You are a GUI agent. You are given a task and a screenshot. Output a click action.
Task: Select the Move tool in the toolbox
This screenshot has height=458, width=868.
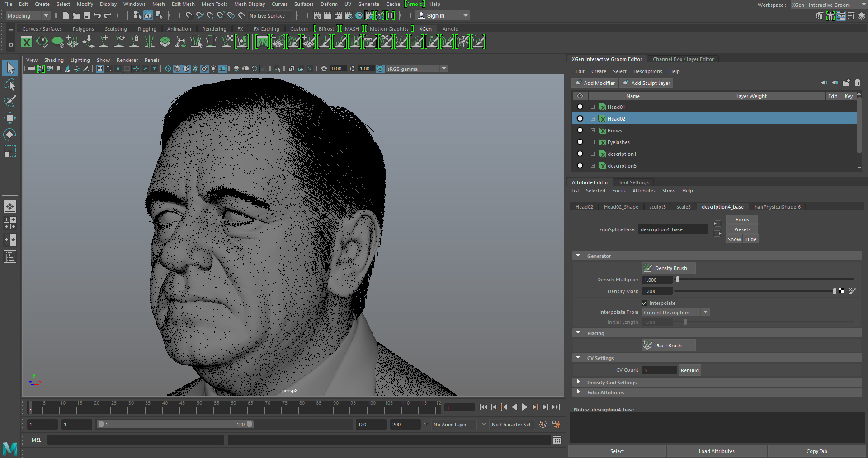(x=10, y=118)
